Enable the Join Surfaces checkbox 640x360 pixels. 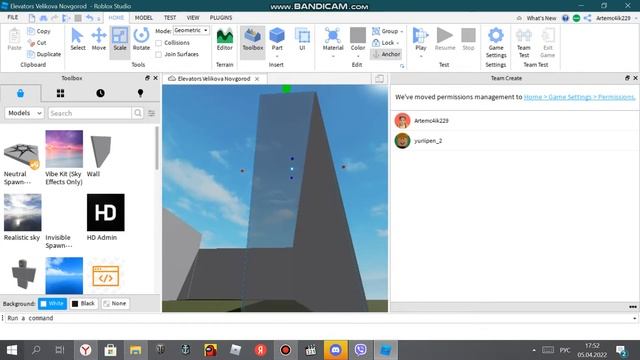click(158, 54)
